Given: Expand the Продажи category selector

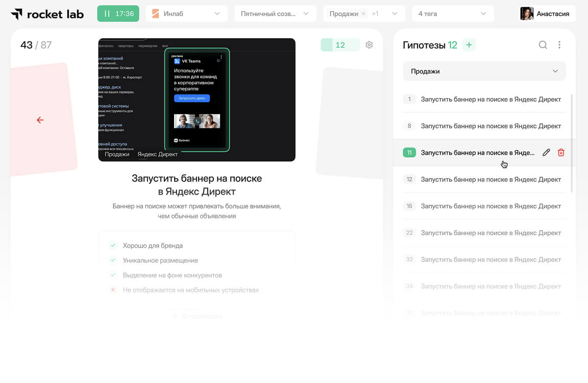Looking at the screenshot, I should pyautogui.click(x=484, y=71).
